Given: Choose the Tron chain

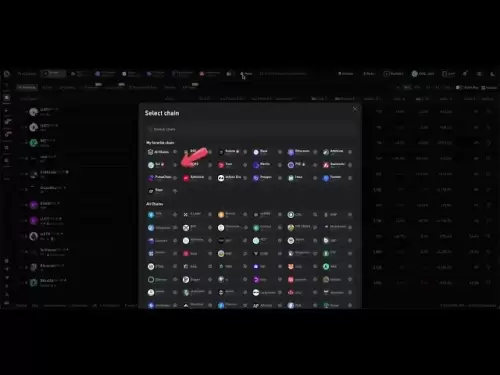Looking at the screenshot, I should click(x=225, y=165).
